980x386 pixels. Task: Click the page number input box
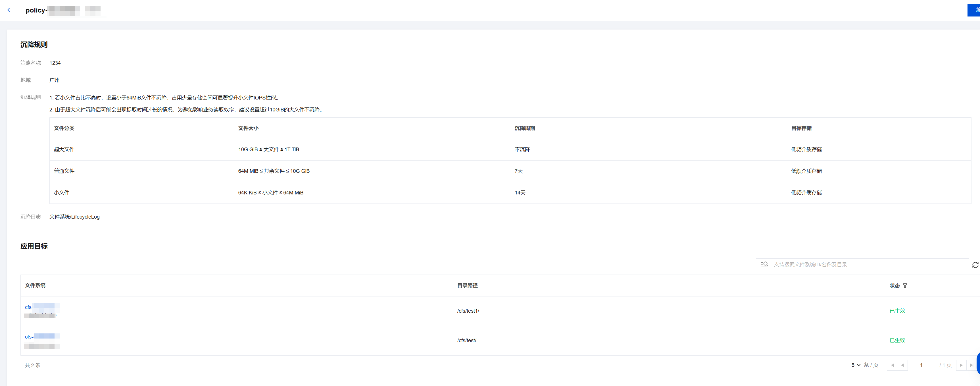[x=921, y=365]
